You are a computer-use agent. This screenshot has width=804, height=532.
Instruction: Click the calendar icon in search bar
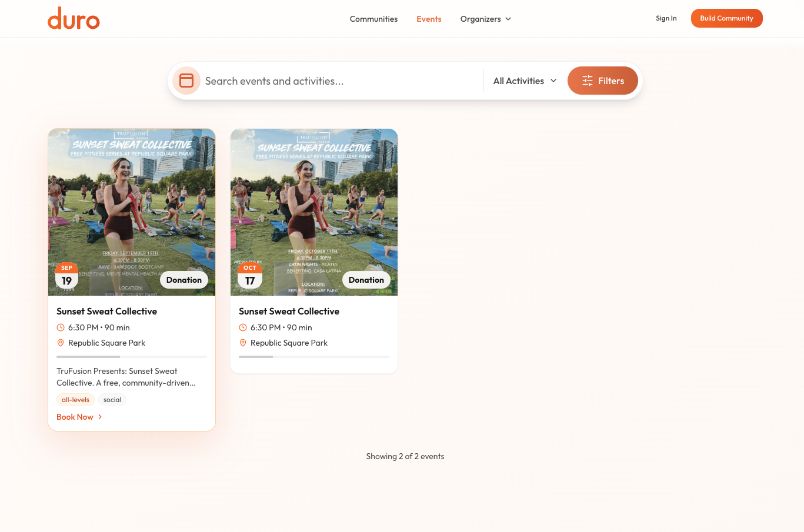tap(186, 81)
